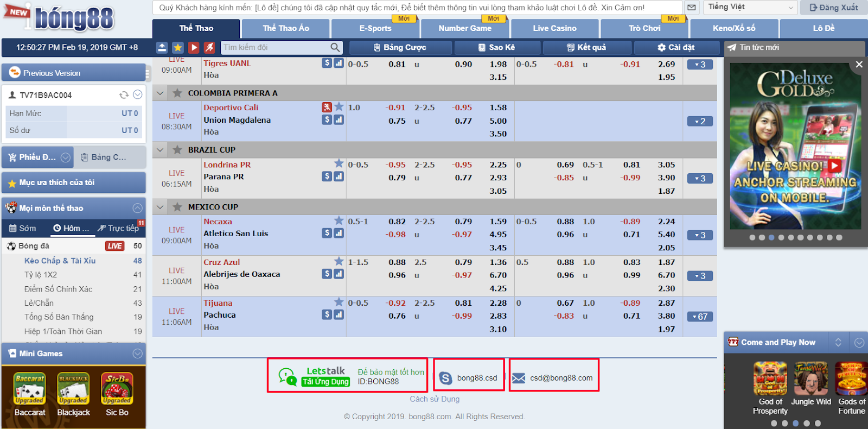Screen dimensions: 868x429
Task: Click the Letstalk chat icon
Action: pyautogui.click(x=287, y=376)
